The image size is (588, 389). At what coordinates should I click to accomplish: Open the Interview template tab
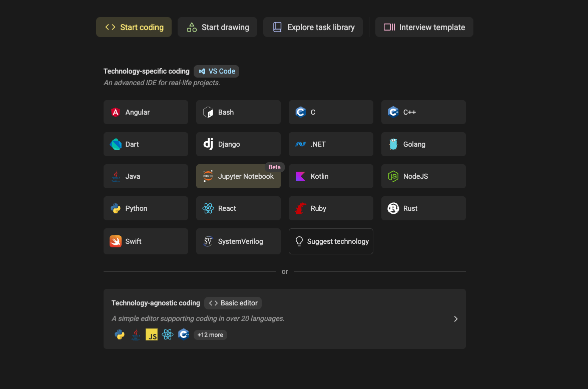click(424, 27)
